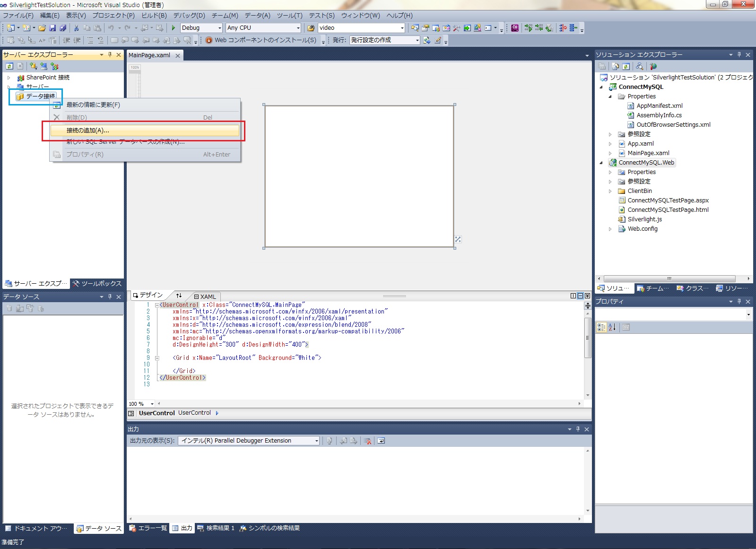The image size is (756, 549).
Task: Select 接続の追加(A)... in context menu
Action: tap(145, 130)
